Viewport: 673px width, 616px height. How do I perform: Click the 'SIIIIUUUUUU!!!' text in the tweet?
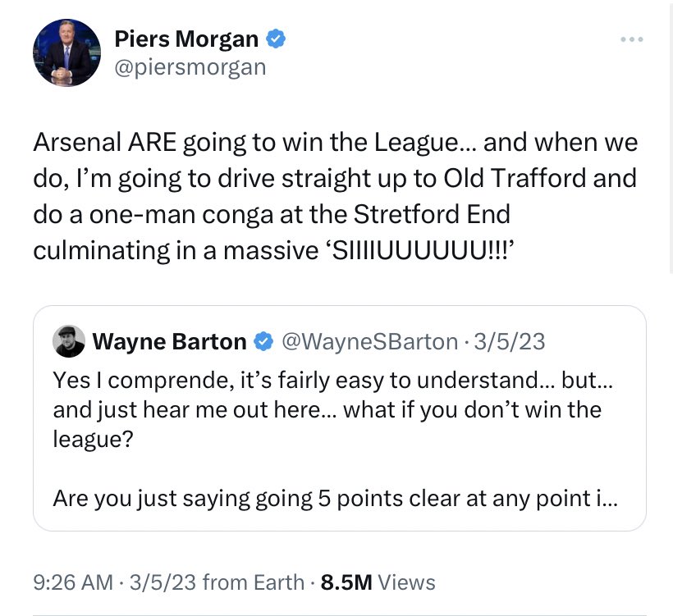point(423,250)
